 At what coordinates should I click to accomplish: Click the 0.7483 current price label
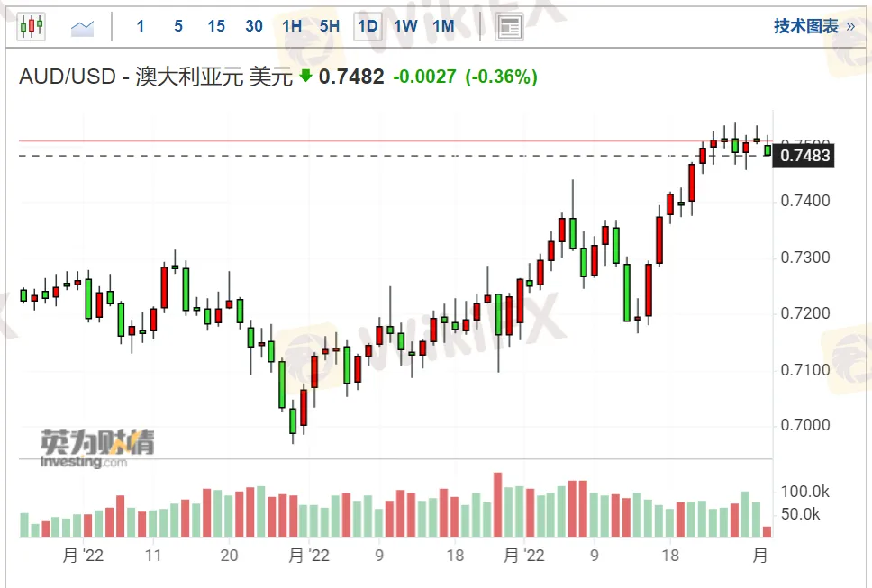[805, 156]
